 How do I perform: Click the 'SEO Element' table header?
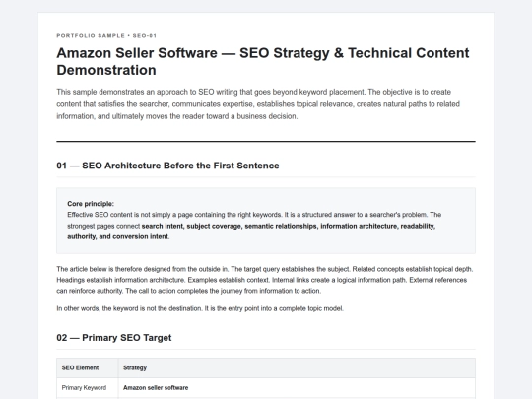tap(88, 368)
